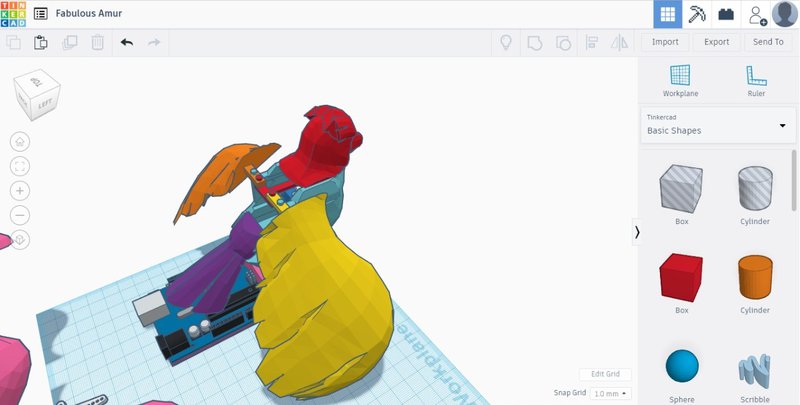The width and height of the screenshot is (800, 405).
Task: Redo the last action
Action: 154,42
